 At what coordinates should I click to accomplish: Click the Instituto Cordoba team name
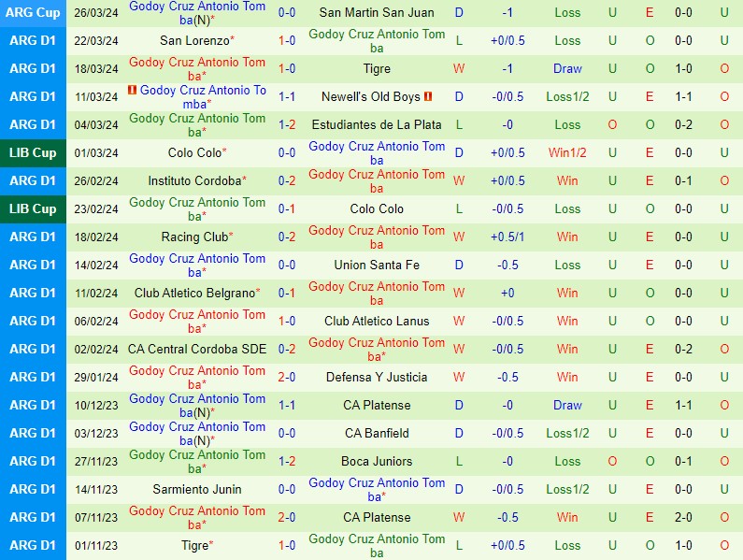tap(194, 180)
